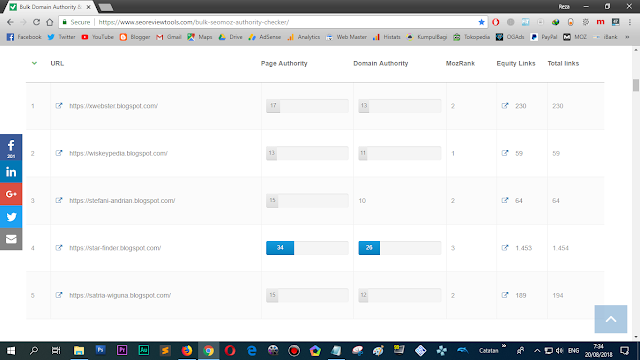Viewport: 640px width, 360px height.
Task: Open Facebook bookmark
Action: click(24, 37)
